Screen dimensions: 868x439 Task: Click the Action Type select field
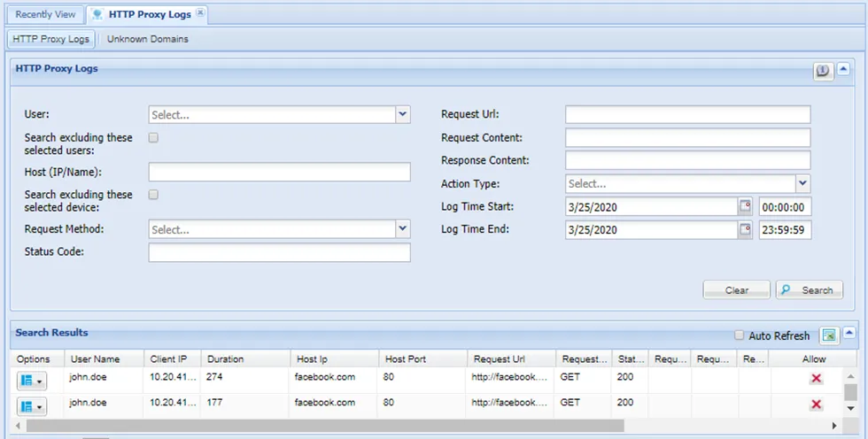point(680,183)
